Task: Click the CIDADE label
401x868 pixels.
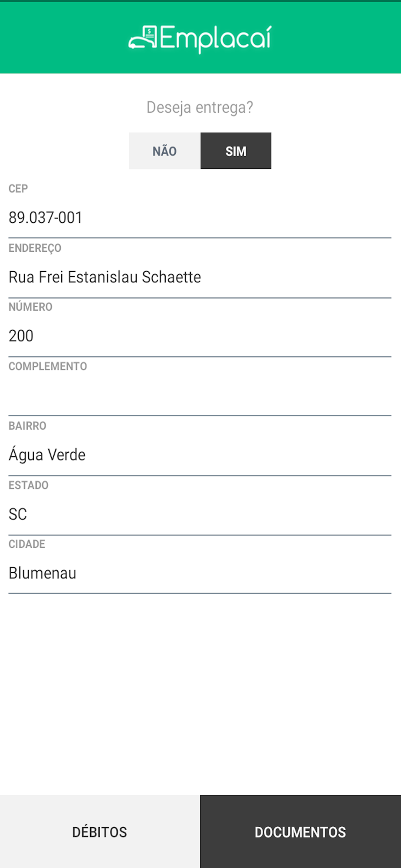Action: click(x=27, y=544)
